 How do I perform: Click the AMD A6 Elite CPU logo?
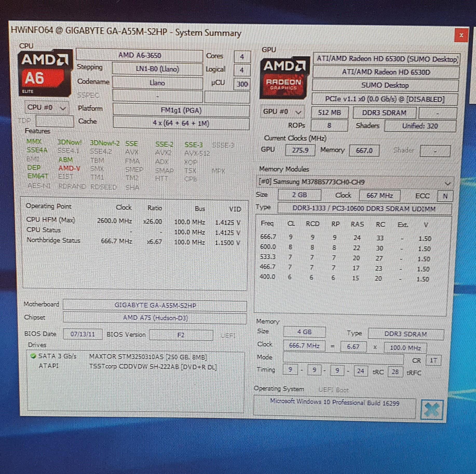pyautogui.click(x=45, y=73)
